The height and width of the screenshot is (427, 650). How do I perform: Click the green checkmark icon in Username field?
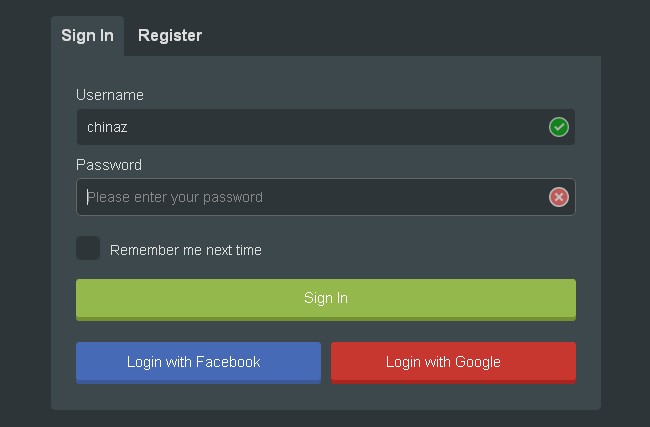click(x=559, y=127)
